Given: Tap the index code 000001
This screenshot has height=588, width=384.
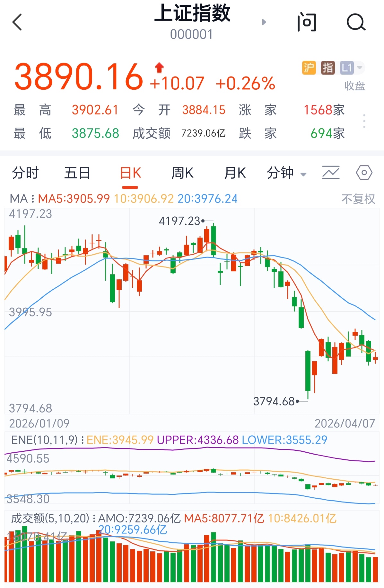Looking at the screenshot, I should (192, 34).
